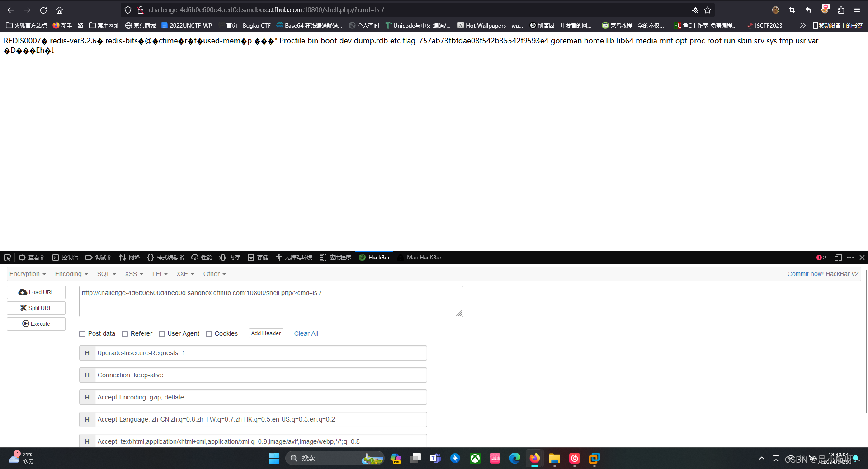The image size is (868, 469).
Task: Enable the User Agent checkbox
Action: [x=161, y=334]
